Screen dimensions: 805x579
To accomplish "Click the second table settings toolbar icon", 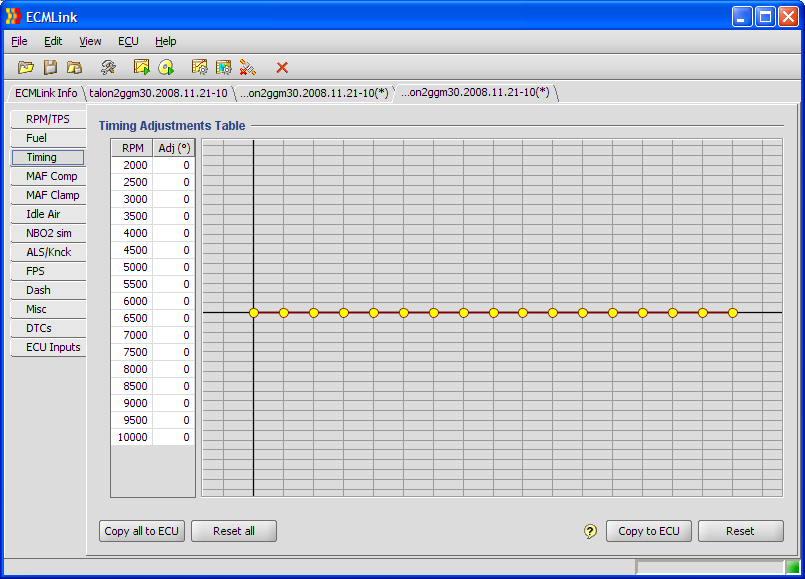I will (224, 67).
